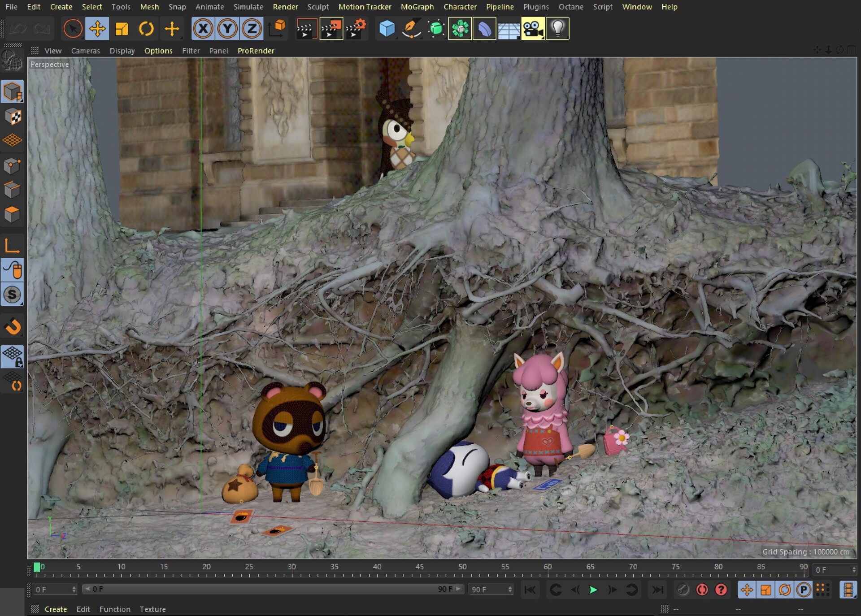The width and height of the screenshot is (861, 616).
Task: Switch to Edges mode
Action: pos(12,190)
